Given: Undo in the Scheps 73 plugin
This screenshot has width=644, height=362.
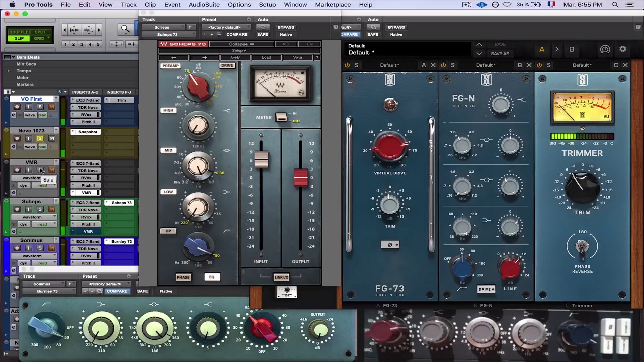Looking at the screenshot, I should point(285,44).
